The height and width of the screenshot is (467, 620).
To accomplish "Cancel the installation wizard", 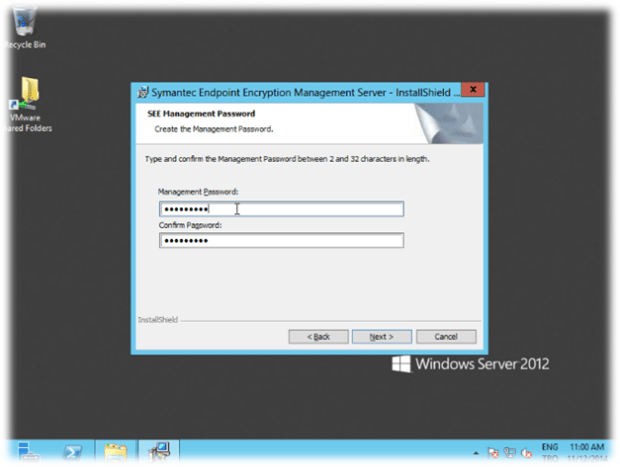I will point(445,337).
